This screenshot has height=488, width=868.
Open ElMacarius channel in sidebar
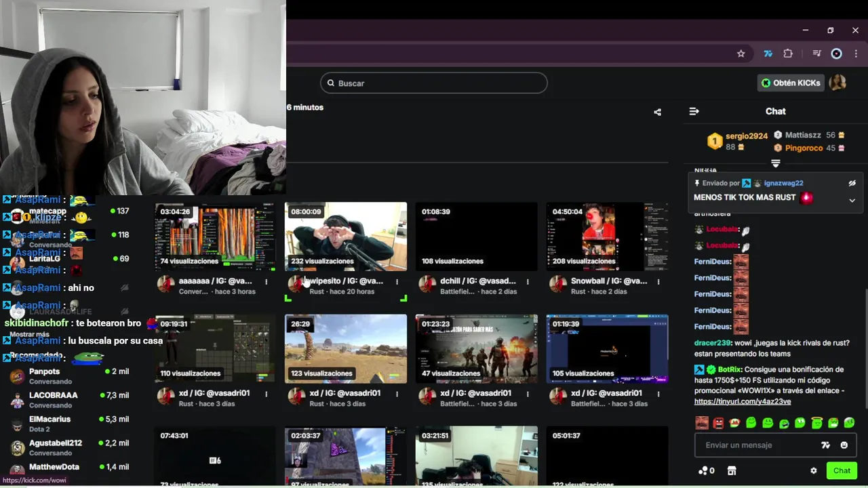click(x=71, y=424)
